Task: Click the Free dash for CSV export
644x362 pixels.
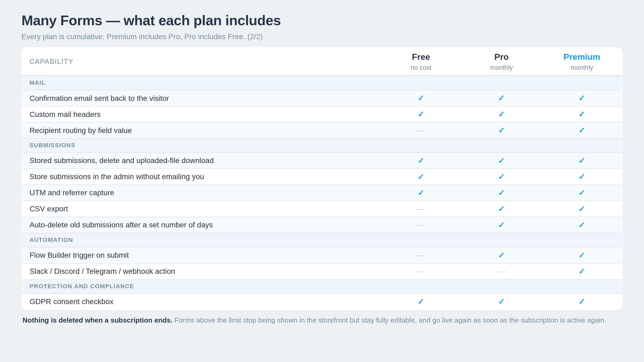Action: [x=421, y=209]
